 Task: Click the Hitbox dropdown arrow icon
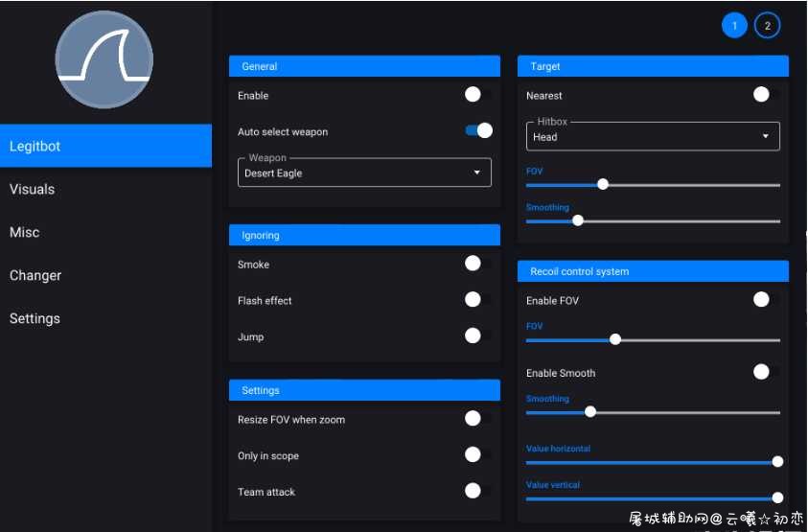click(x=766, y=136)
